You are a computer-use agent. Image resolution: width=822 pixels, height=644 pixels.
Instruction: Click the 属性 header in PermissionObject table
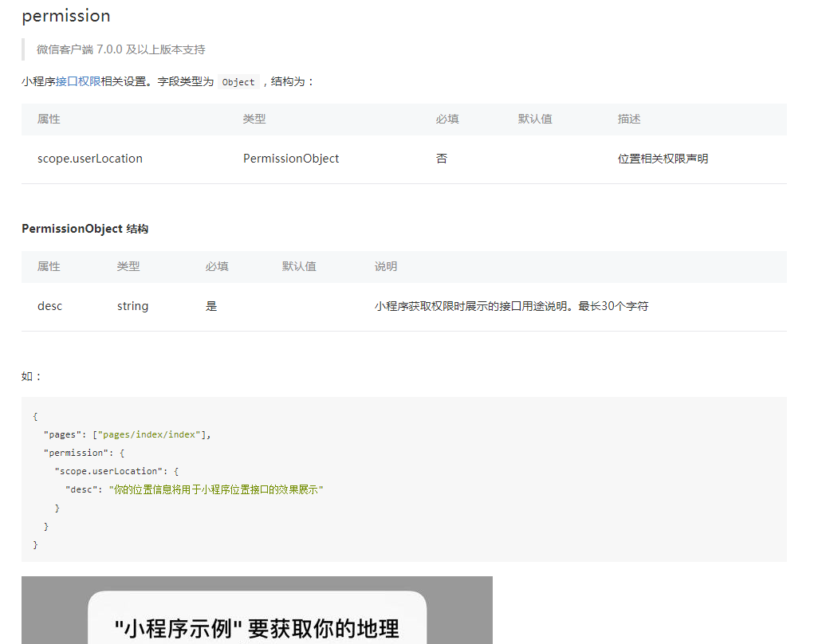pos(49,266)
